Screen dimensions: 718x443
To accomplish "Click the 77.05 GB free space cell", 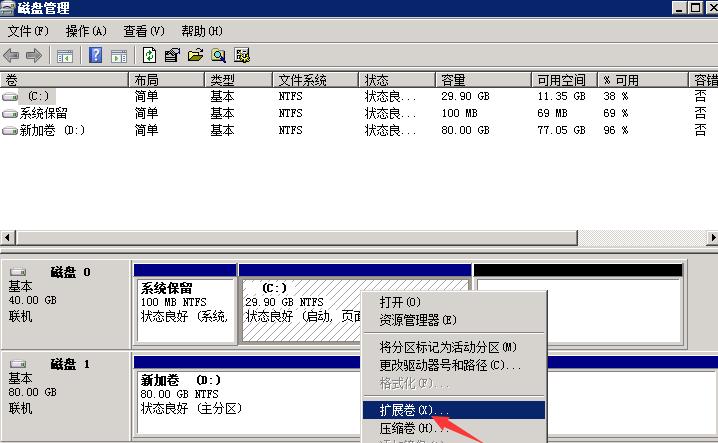I will 561,131.
